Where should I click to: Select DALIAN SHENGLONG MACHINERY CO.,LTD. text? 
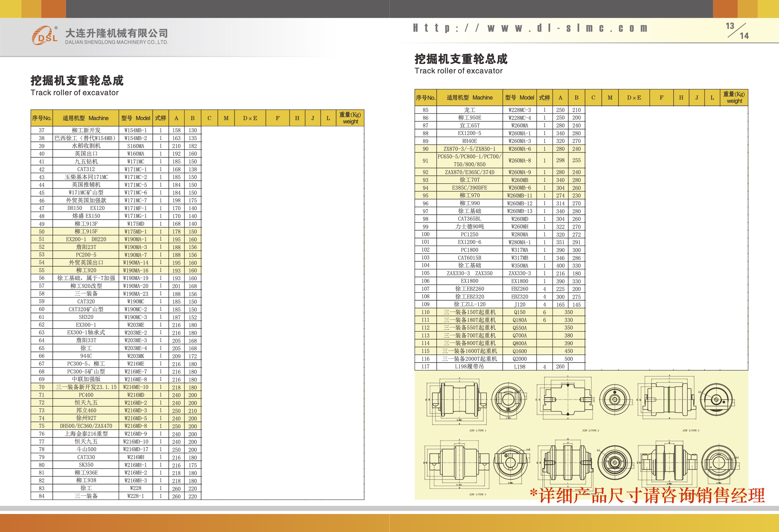116,42
